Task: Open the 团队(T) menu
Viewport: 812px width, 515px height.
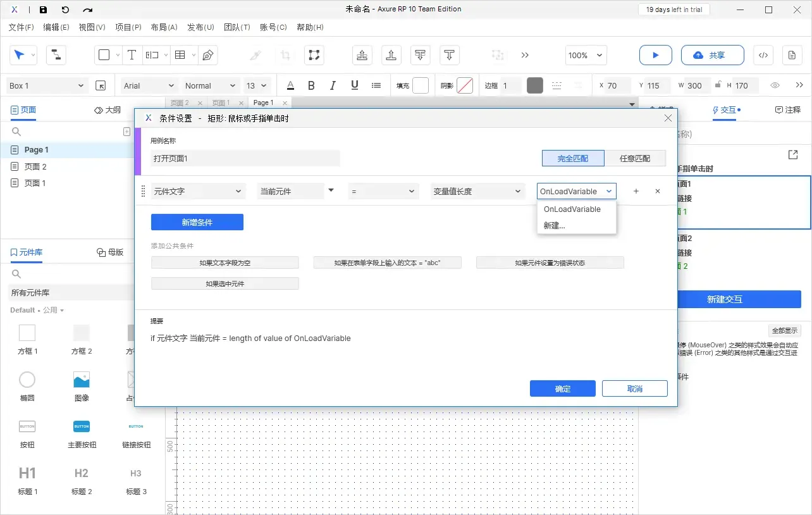Action: (x=237, y=27)
